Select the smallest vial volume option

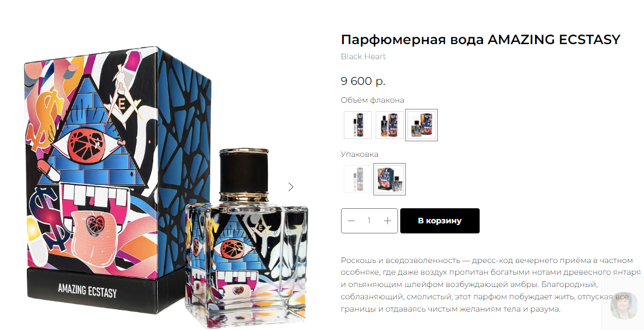tap(358, 125)
